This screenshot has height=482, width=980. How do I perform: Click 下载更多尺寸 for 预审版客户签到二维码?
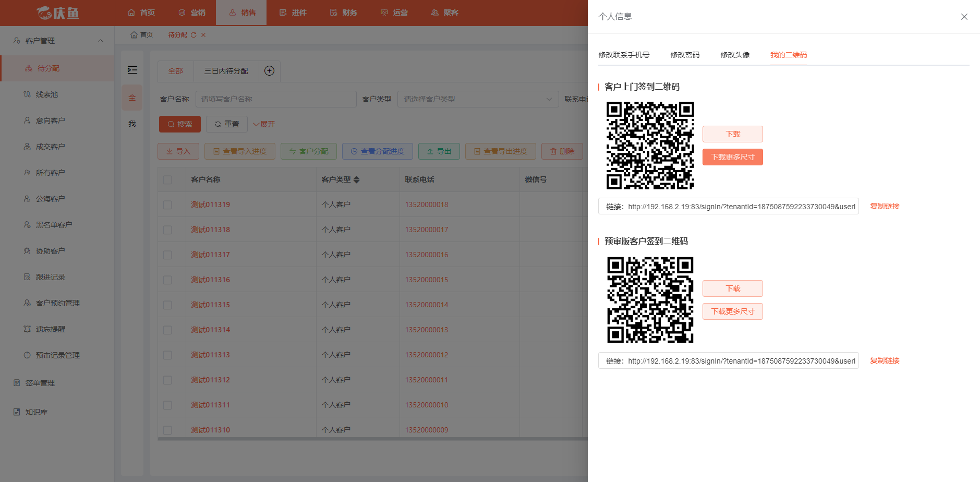733,311
